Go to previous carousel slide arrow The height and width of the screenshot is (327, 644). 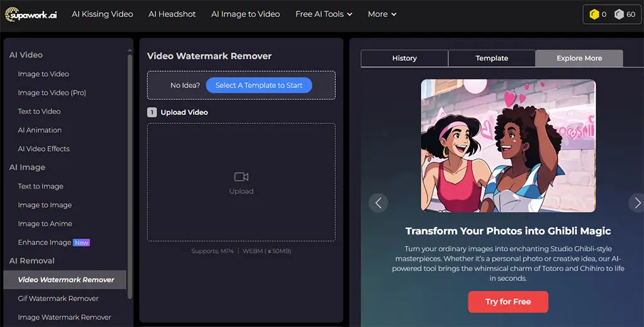378,202
